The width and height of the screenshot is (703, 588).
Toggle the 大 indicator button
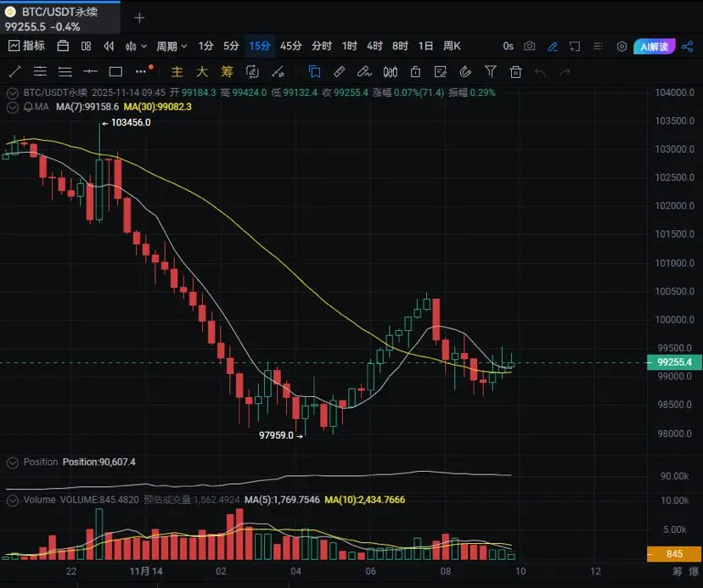click(x=202, y=72)
